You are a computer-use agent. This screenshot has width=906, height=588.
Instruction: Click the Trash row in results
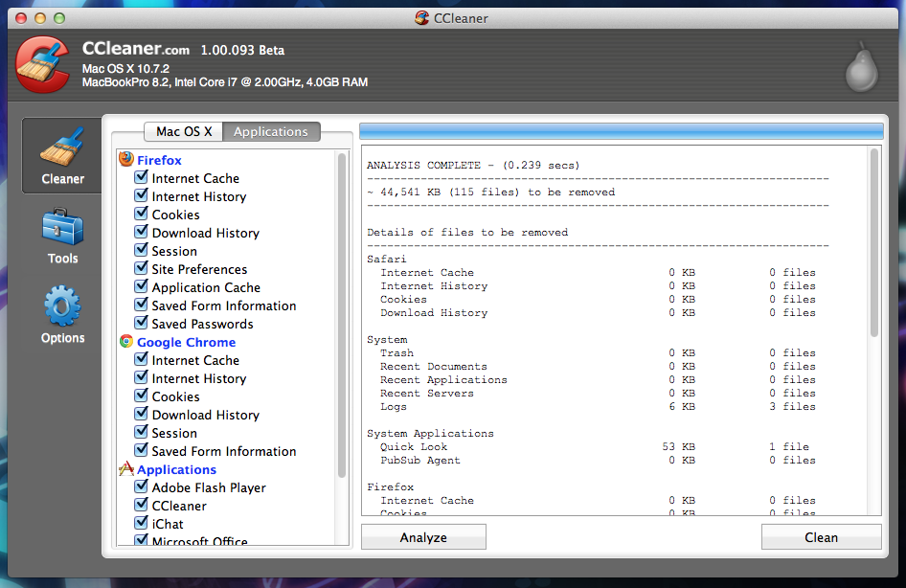coord(598,353)
